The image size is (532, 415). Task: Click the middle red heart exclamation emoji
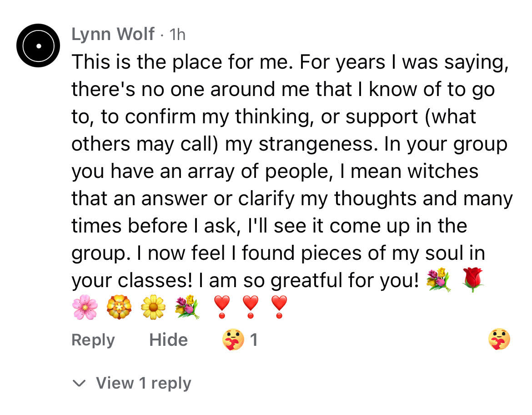click(x=250, y=307)
